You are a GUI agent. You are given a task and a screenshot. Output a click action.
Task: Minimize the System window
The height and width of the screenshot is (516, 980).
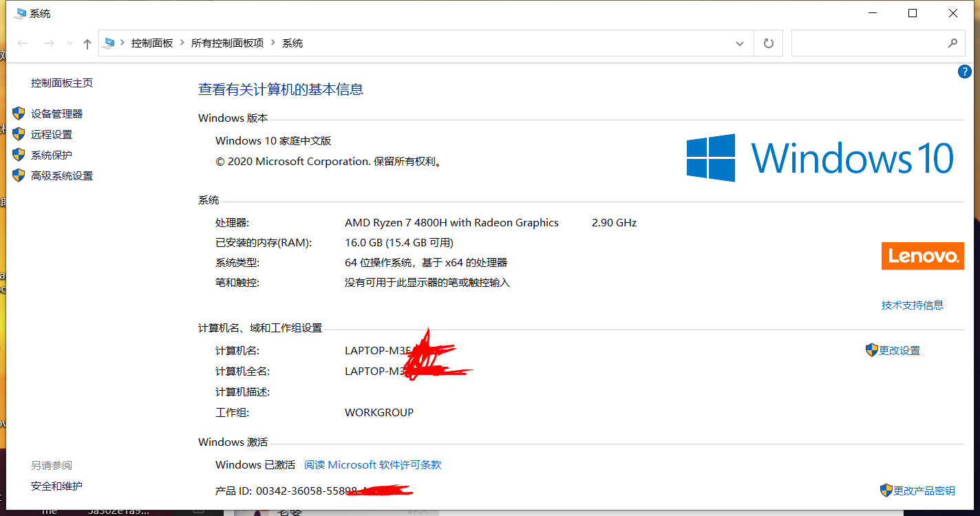[873, 13]
